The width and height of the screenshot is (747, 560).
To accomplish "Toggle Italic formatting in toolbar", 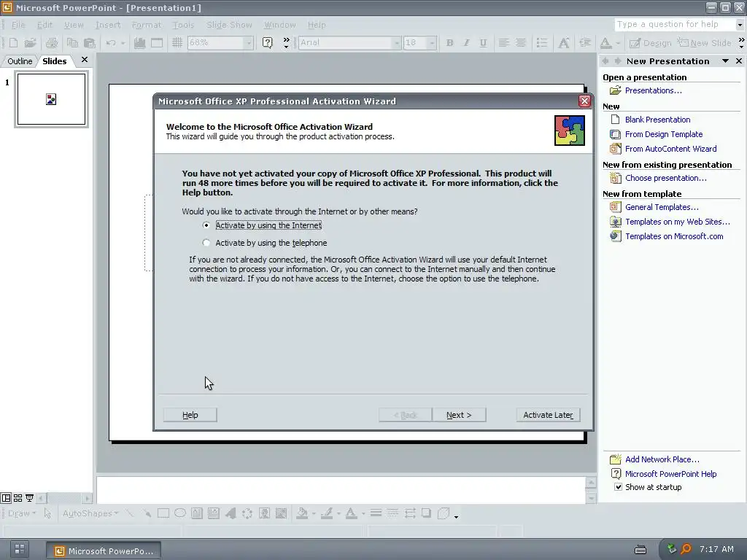I will pos(466,43).
